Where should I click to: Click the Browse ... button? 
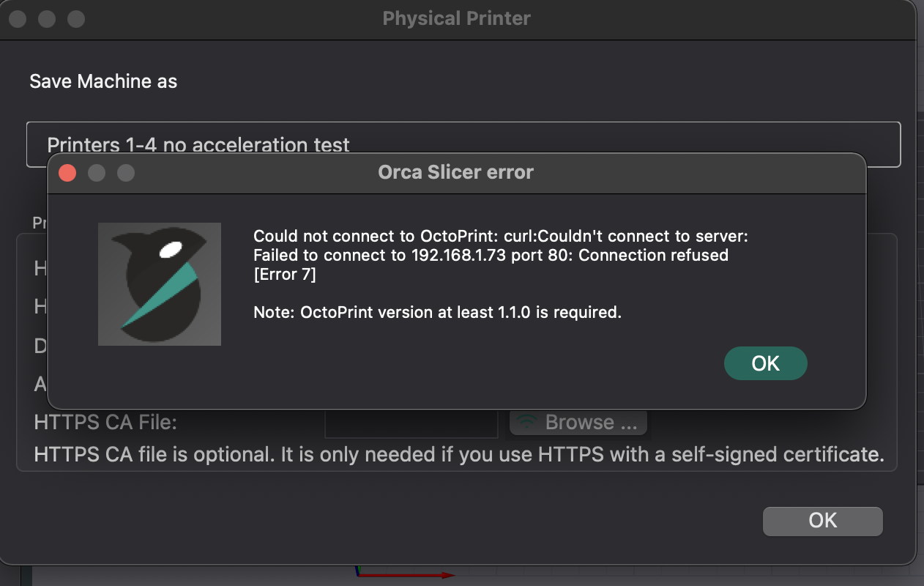coord(578,423)
